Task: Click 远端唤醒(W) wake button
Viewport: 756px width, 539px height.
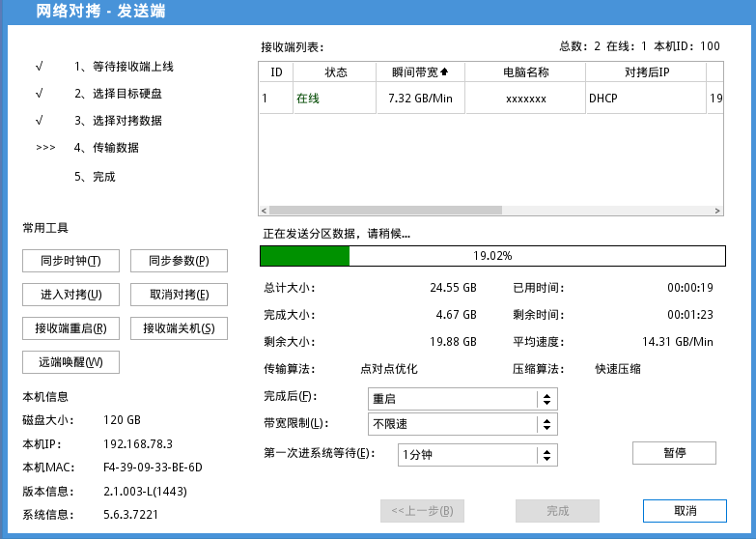Action: coord(70,362)
